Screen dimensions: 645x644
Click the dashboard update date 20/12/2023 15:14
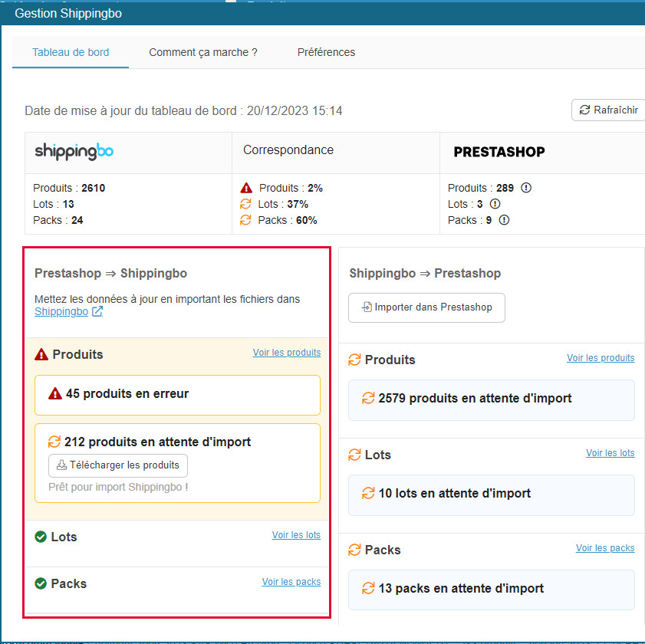(295, 110)
